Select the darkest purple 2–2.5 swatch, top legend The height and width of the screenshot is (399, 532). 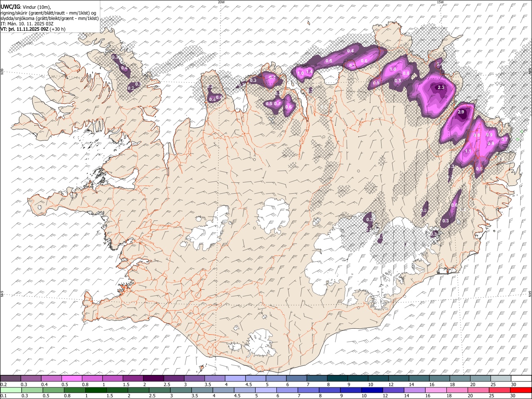click(153, 379)
